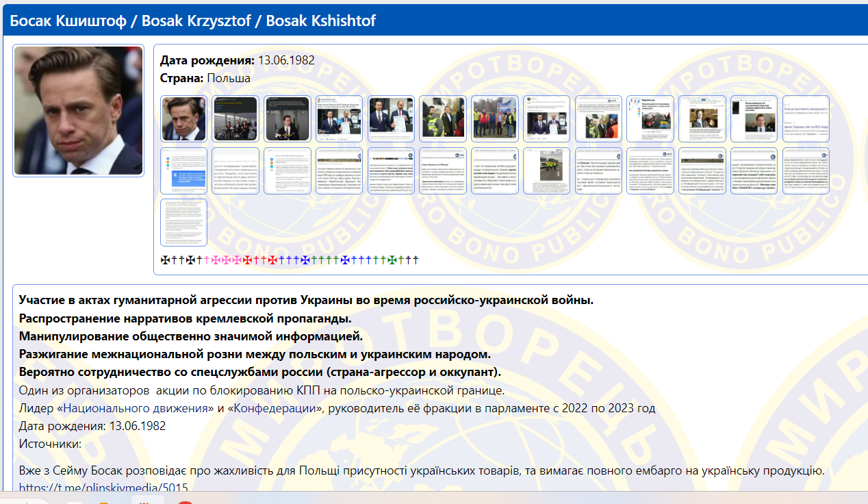Open the large profile photo of Bosak
Image resolution: width=868 pixels, height=504 pixels.
click(78, 111)
